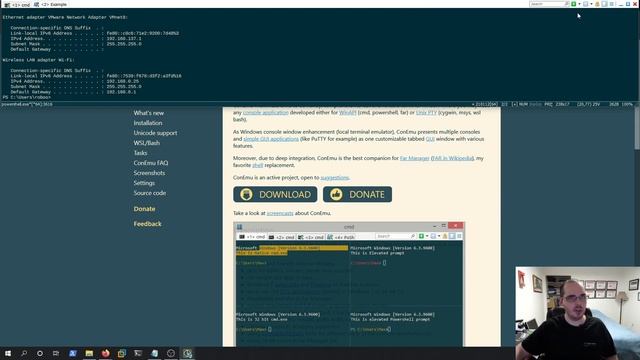Follow the suggestions hyperlink
Viewport: 640px width, 360px height.
[x=335, y=178]
